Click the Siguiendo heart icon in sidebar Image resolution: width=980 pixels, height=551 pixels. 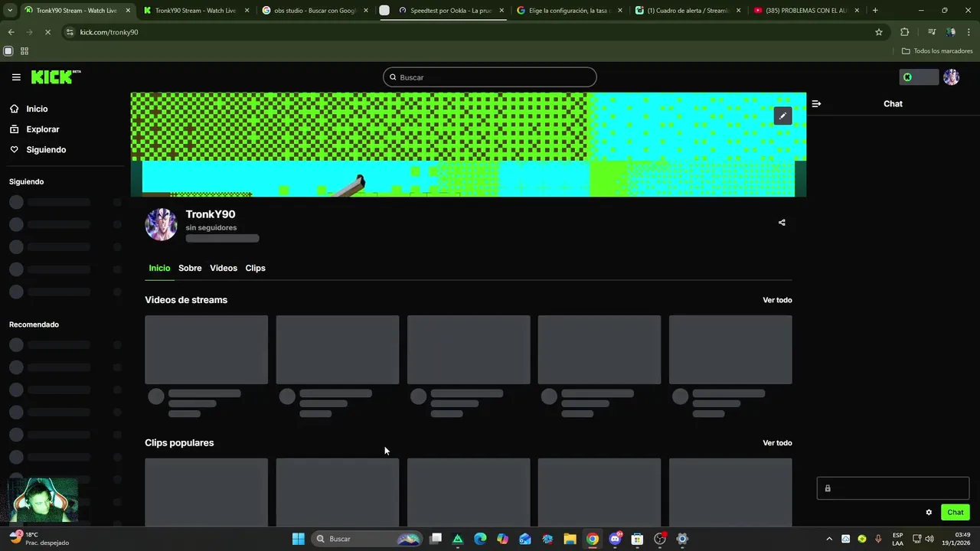[15, 149]
